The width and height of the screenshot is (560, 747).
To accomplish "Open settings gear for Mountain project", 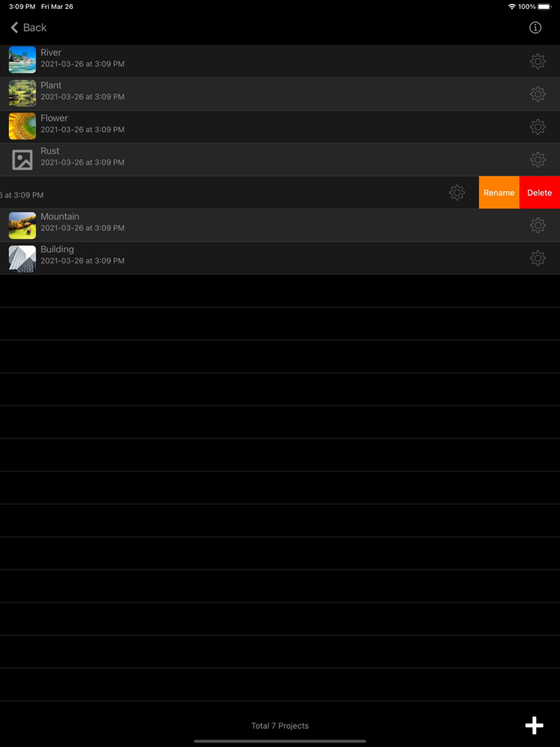I will pyautogui.click(x=538, y=226).
